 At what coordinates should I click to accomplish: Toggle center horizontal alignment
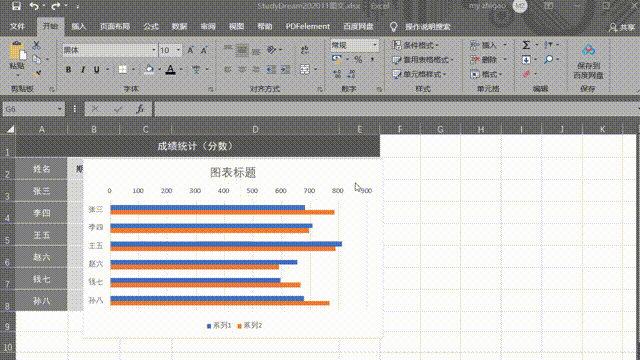pos(242,70)
